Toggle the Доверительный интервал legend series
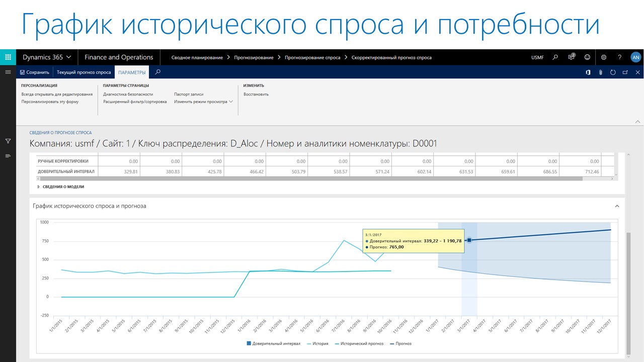Screen dimensions: 644x362 coord(273,343)
